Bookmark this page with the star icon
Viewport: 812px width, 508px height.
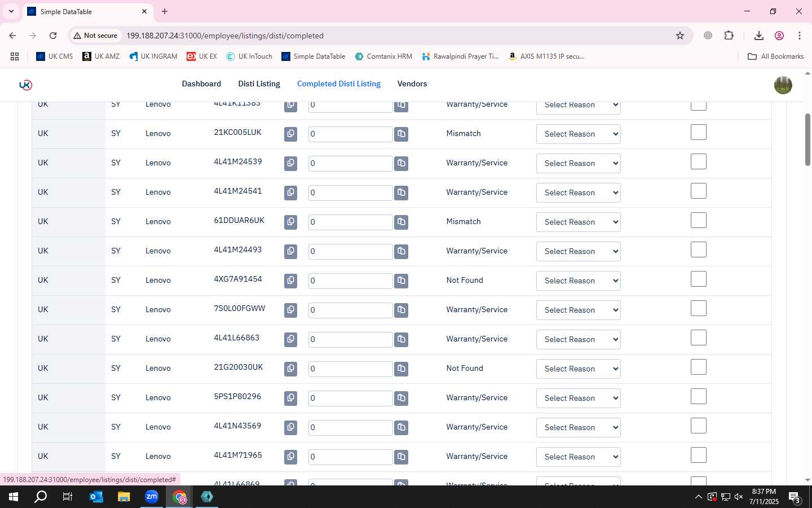point(680,36)
